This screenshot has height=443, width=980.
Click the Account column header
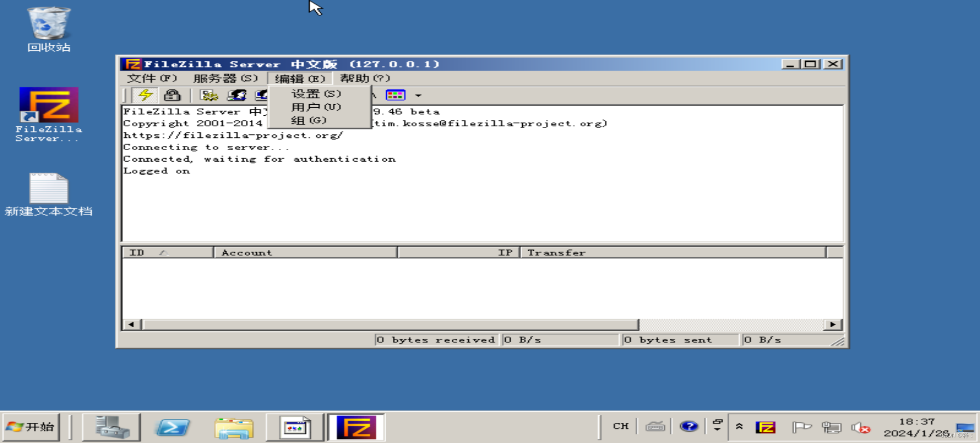tap(306, 252)
